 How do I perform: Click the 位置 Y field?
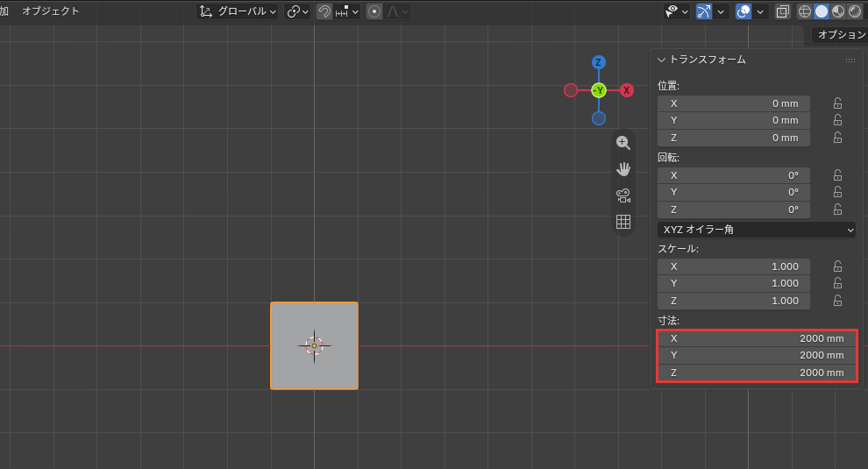[x=734, y=120]
